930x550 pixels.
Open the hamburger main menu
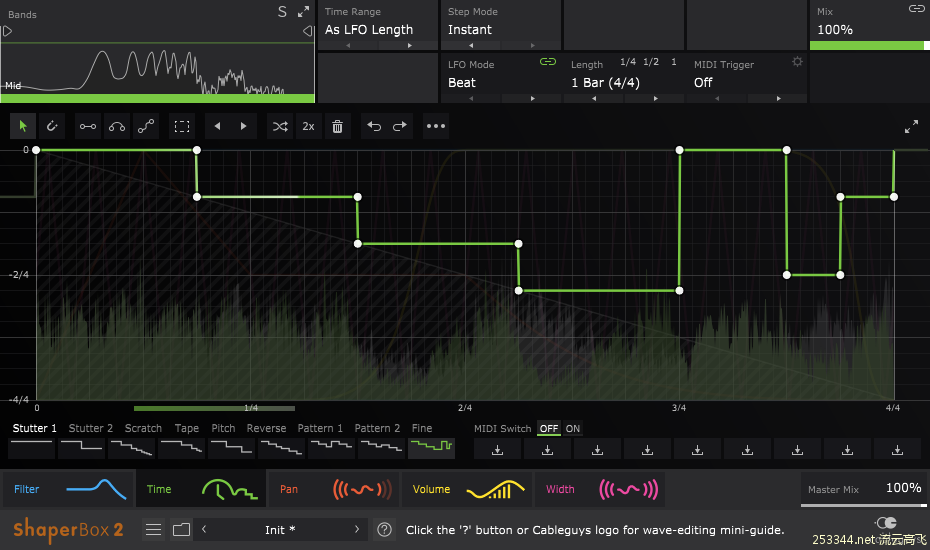(x=154, y=529)
